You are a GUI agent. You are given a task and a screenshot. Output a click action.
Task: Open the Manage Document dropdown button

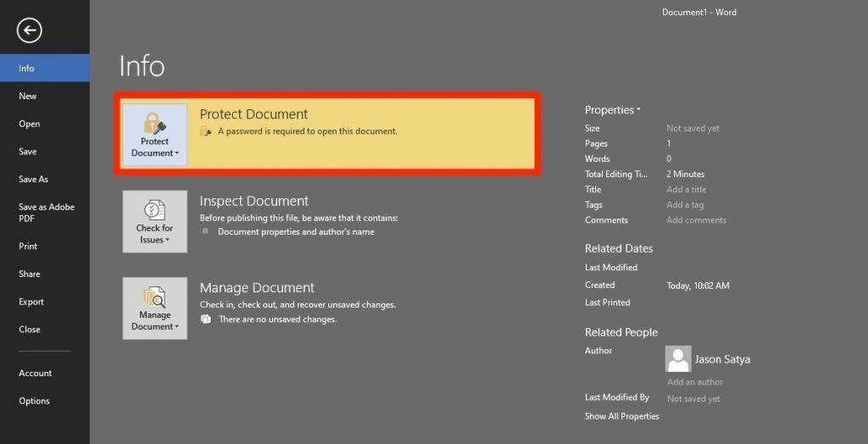point(154,308)
